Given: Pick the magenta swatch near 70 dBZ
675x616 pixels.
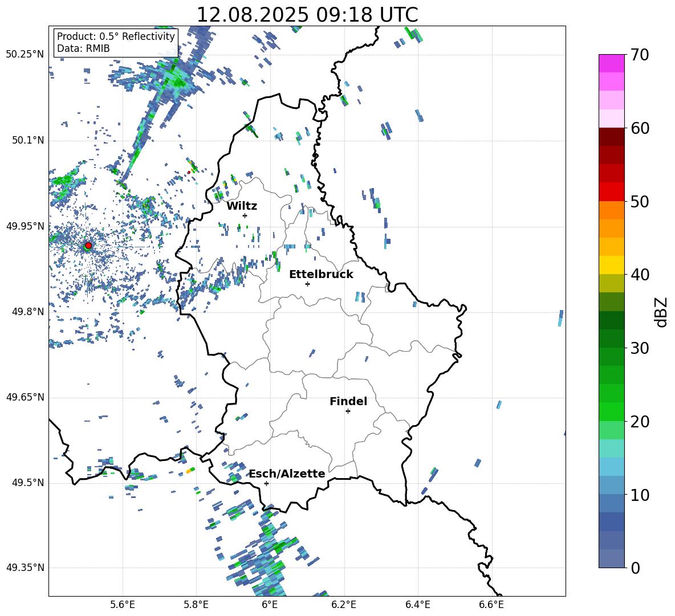Looking at the screenshot, I should [x=612, y=63].
